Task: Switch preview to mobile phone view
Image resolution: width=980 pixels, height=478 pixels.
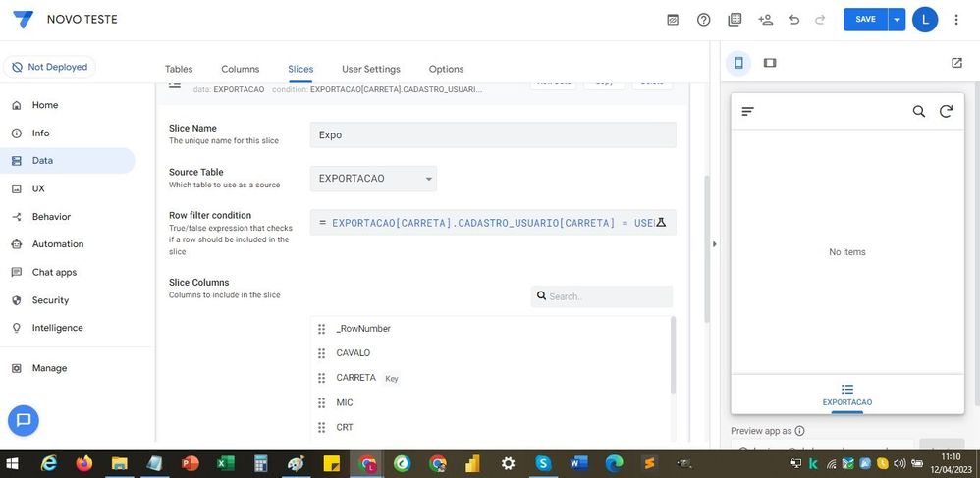Action: pos(738,63)
